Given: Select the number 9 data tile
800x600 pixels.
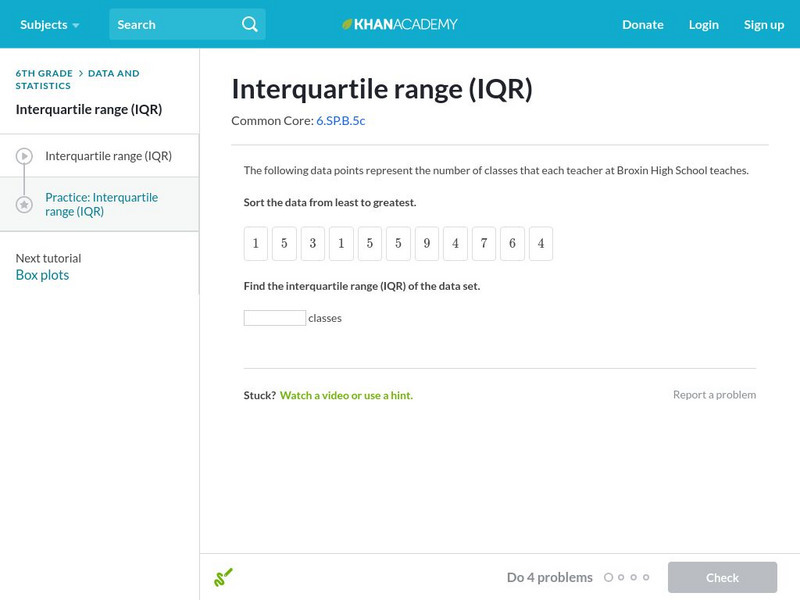Looking at the screenshot, I should click(426, 244).
